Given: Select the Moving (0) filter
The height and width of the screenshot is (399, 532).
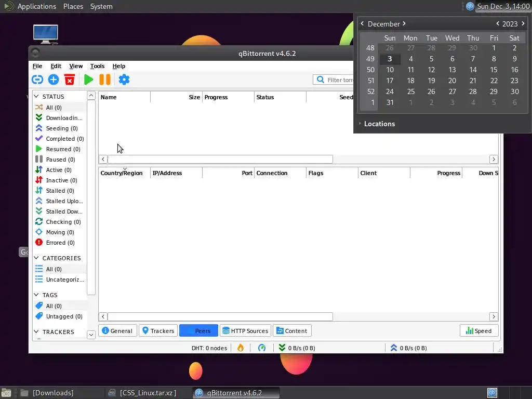Looking at the screenshot, I should [60, 232].
